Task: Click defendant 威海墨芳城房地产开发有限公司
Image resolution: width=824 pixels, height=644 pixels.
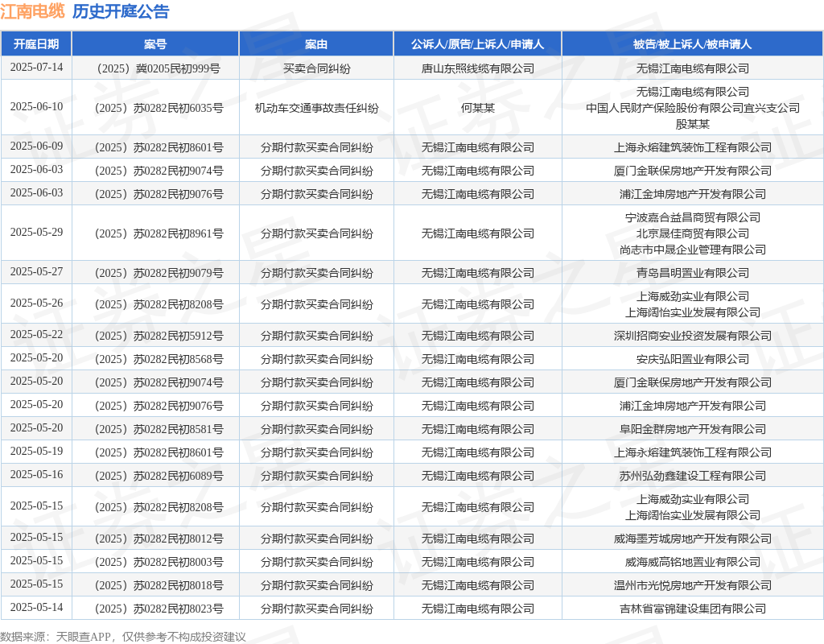Action: tap(693, 539)
